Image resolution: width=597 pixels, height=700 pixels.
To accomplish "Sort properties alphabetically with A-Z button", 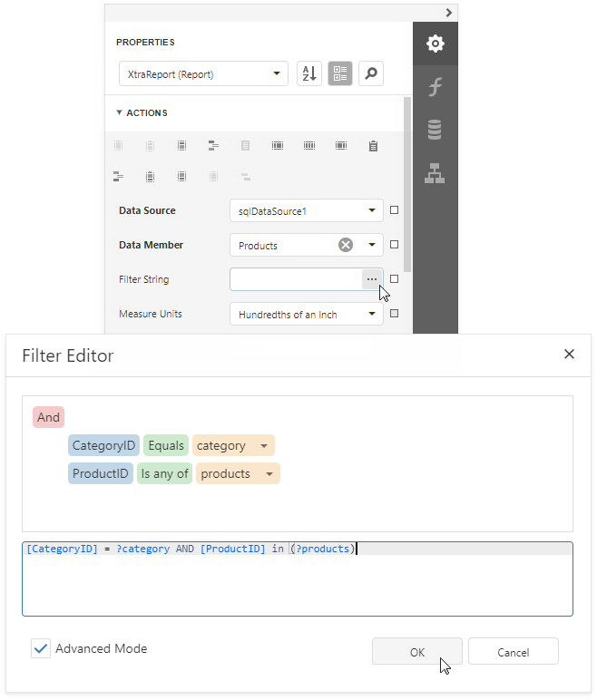I will pos(309,73).
